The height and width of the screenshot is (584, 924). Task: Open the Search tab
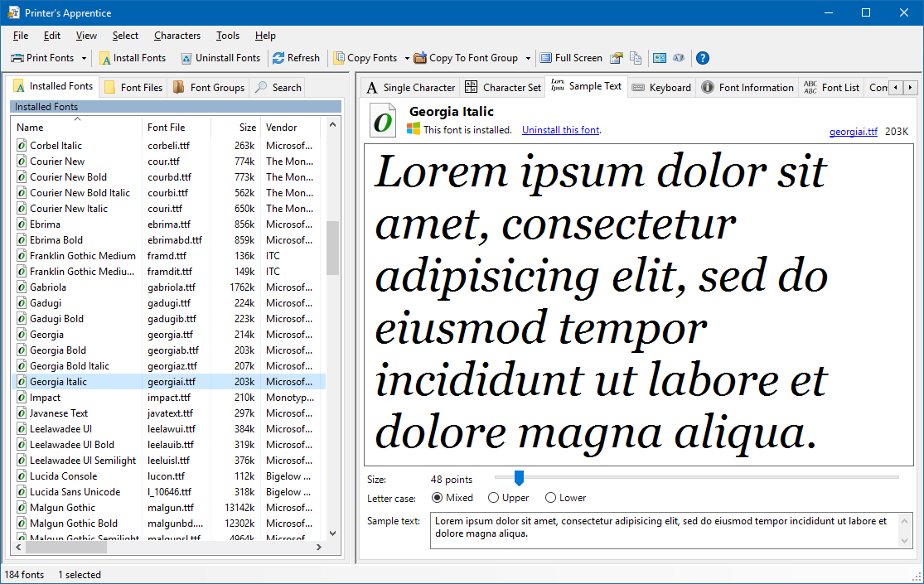click(278, 87)
